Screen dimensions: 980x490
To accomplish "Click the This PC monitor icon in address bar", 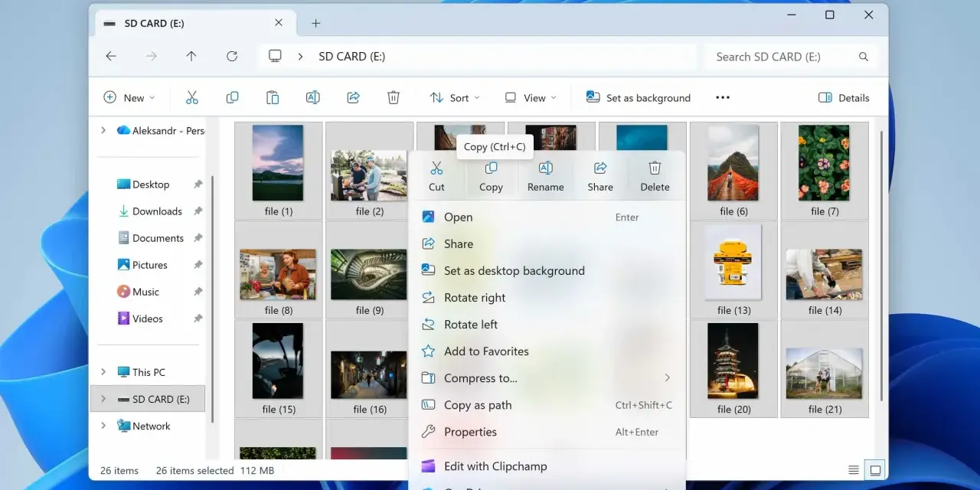I will (x=275, y=56).
